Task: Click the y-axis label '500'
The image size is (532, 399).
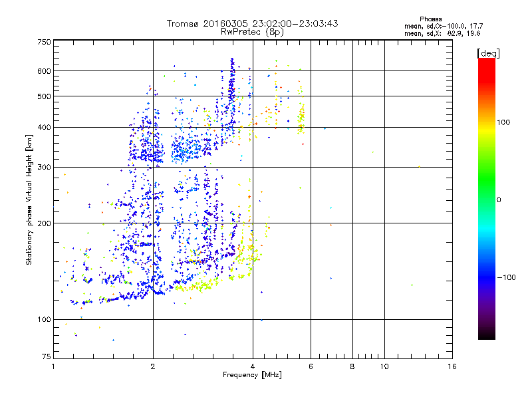Action: tap(44, 96)
